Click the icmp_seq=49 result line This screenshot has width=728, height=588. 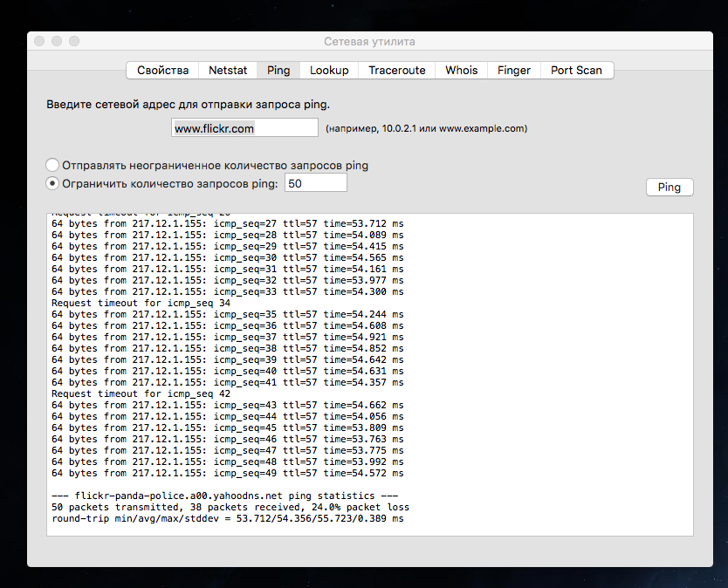[x=228, y=474]
